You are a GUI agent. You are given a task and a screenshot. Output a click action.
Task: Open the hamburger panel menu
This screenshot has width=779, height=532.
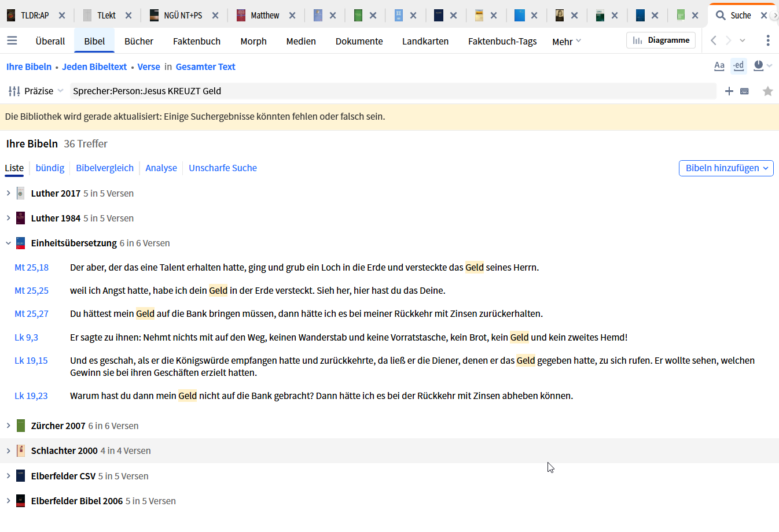point(12,40)
